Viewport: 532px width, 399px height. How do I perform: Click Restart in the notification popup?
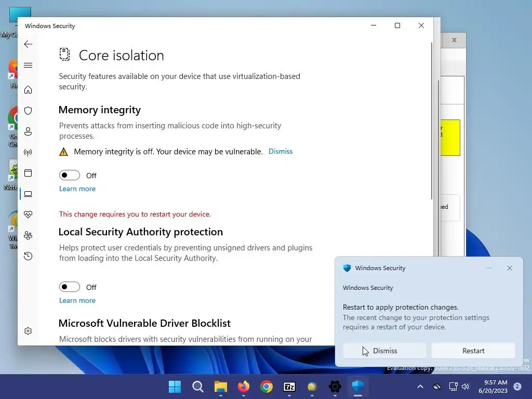click(x=473, y=351)
